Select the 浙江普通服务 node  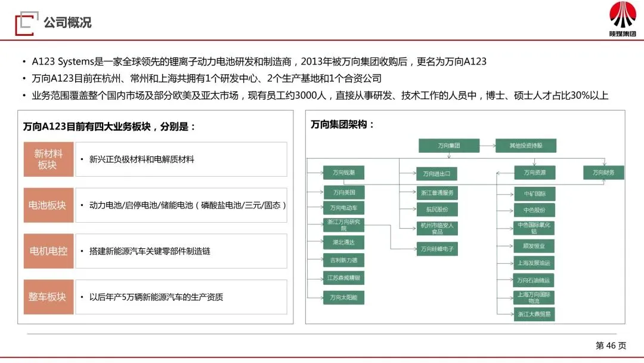point(437,193)
